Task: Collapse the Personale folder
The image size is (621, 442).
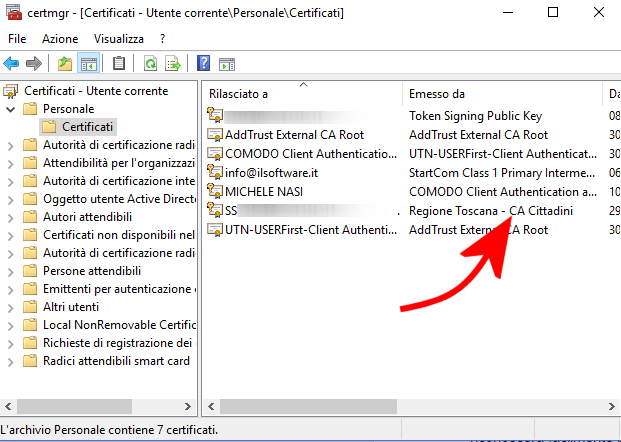Action: coord(11,109)
